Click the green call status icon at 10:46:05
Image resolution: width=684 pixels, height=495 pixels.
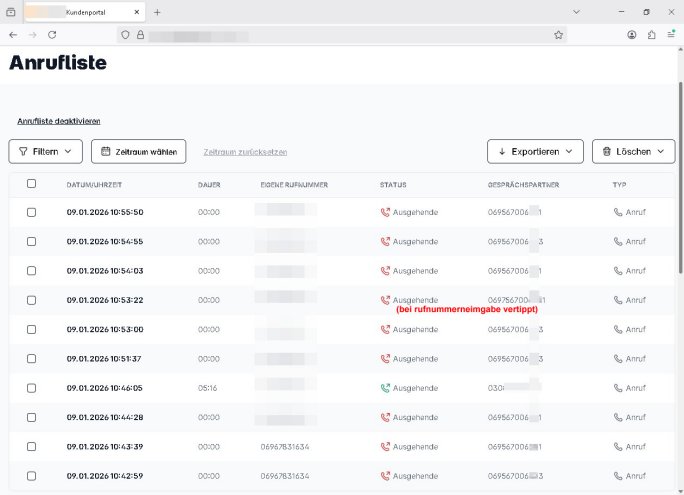(x=385, y=388)
